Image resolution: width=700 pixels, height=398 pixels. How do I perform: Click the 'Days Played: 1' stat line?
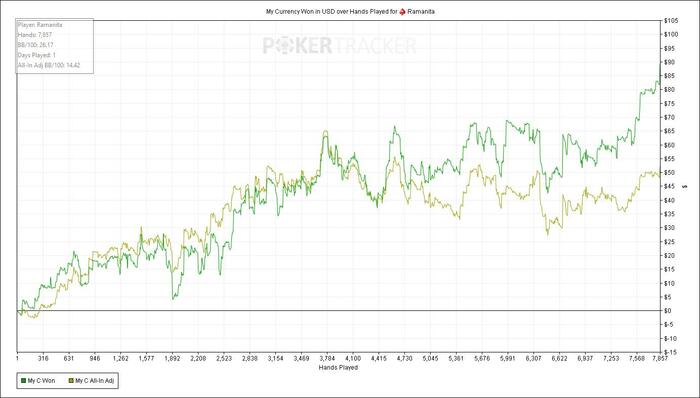click(x=37, y=55)
